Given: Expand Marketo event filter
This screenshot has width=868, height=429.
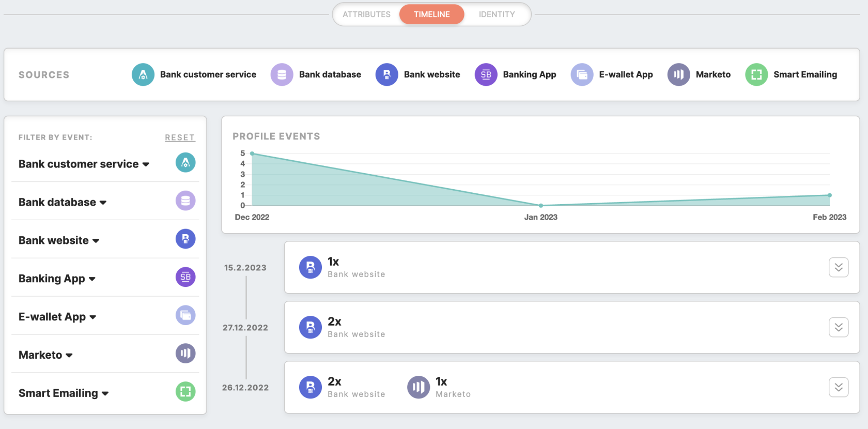Looking at the screenshot, I should [x=45, y=355].
